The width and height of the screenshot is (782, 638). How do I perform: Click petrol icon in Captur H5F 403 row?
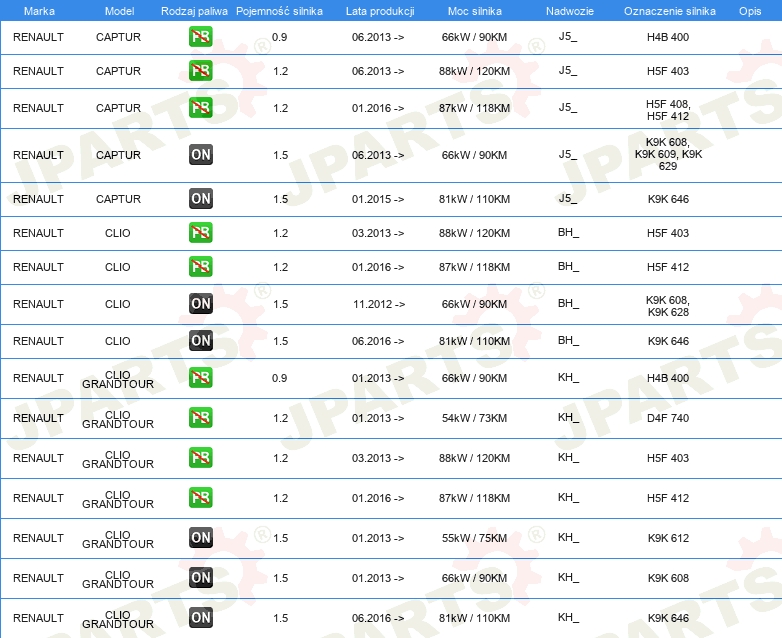pyautogui.click(x=200, y=71)
